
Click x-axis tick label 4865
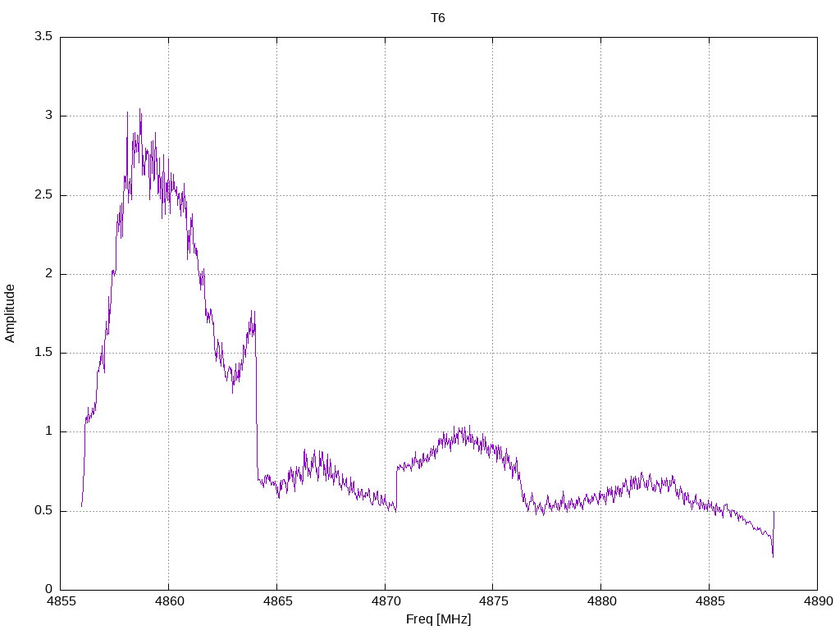click(x=277, y=601)
